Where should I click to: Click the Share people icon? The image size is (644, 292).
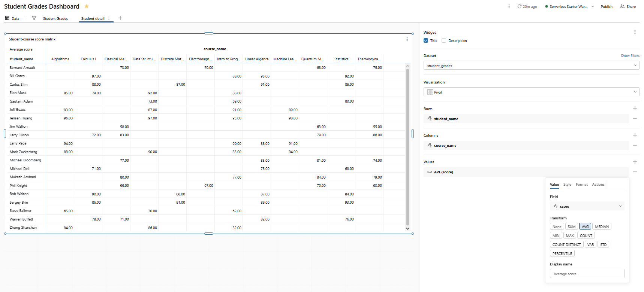(x=622, y=6)
